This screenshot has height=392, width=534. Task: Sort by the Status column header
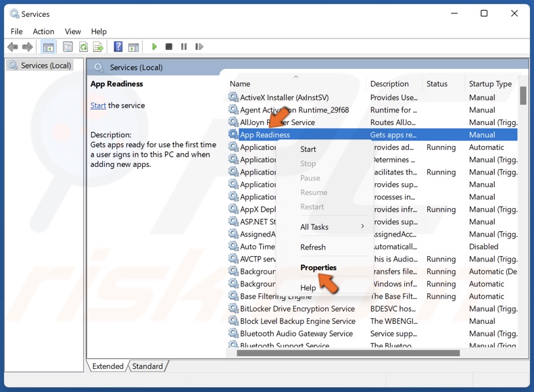(443, 84)
